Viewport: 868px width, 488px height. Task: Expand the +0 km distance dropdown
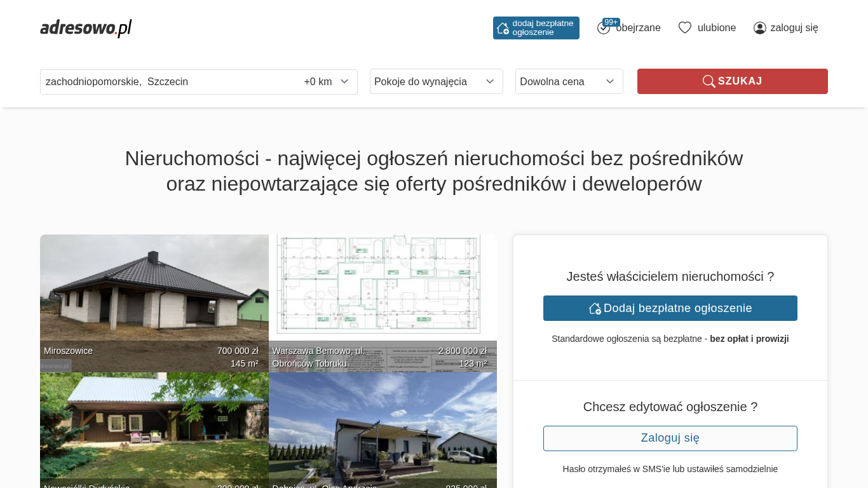[326, 82]
